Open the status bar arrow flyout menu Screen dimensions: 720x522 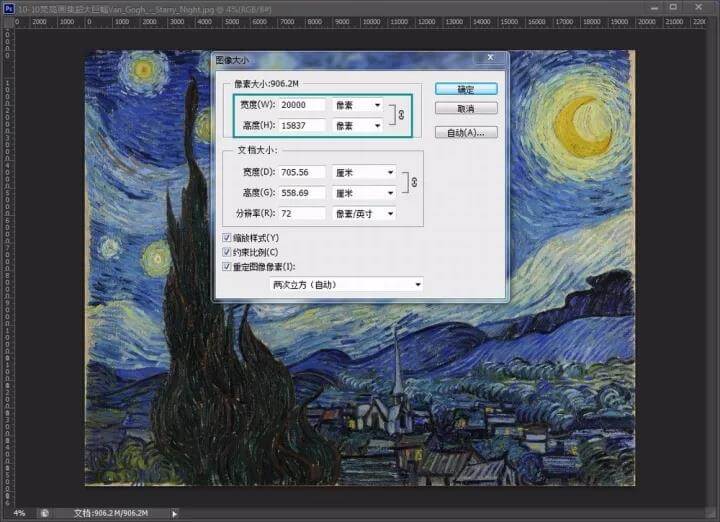point(174,514)
